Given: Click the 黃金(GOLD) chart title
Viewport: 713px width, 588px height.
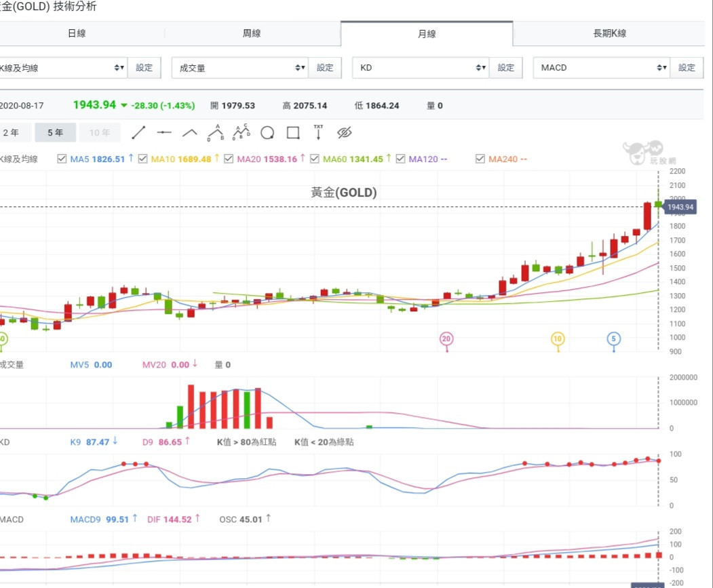Looking at the screenshot, I should click(x=344, y=193).
